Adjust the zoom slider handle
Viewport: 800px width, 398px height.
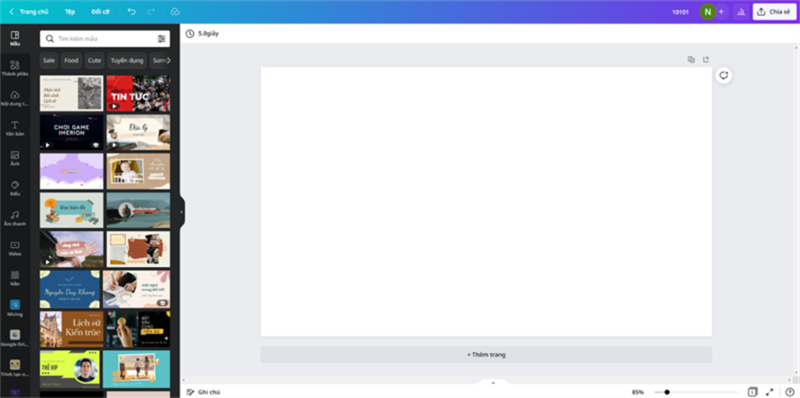(667, 392)
